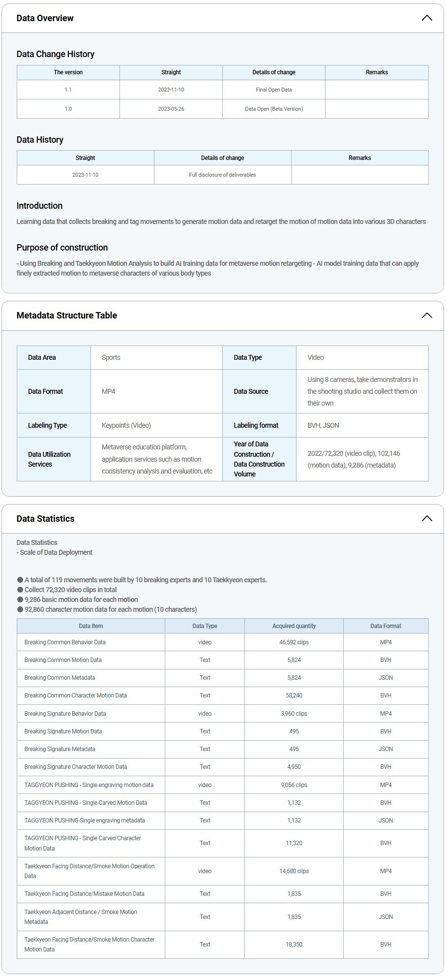The width and height of the screenshot is (447, 980).
Task: Click the Data Format column header in statistics
Action: point(386,626)
